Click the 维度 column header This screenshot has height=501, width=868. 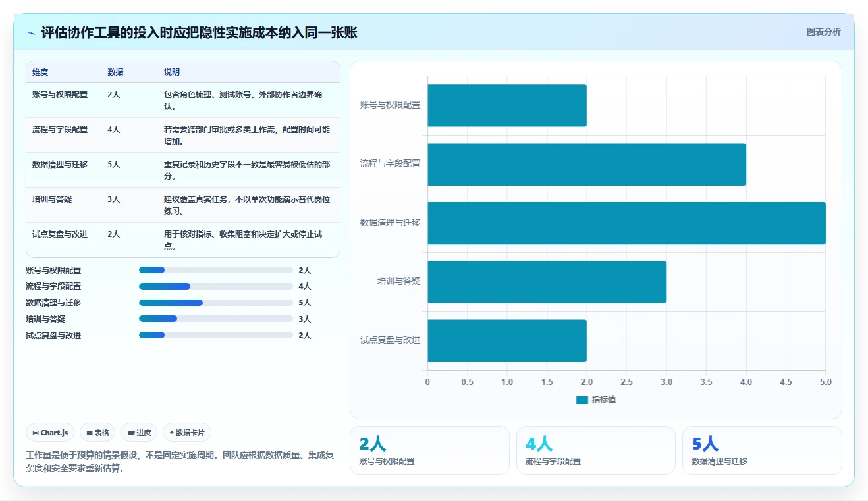[x=40, y=72]
